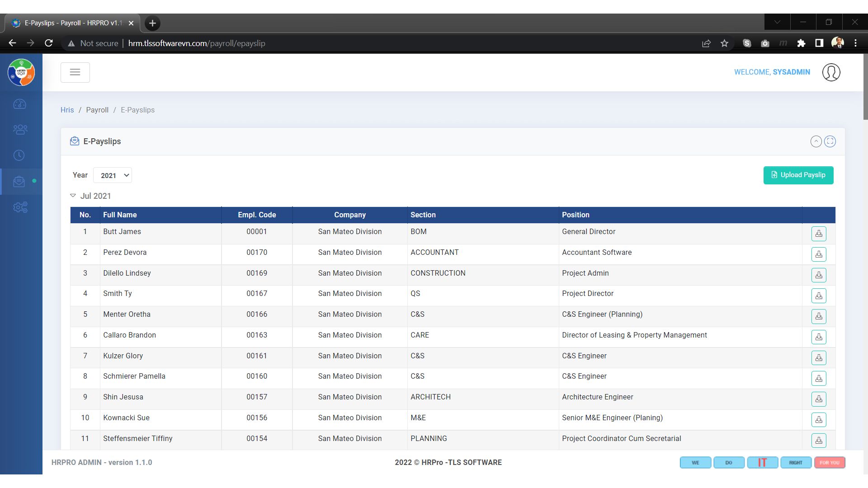The height and width of the screenshot is (488, 868).
Task: Toggle fullscreen for E-Payslips panel
Action: pos(830,141)
